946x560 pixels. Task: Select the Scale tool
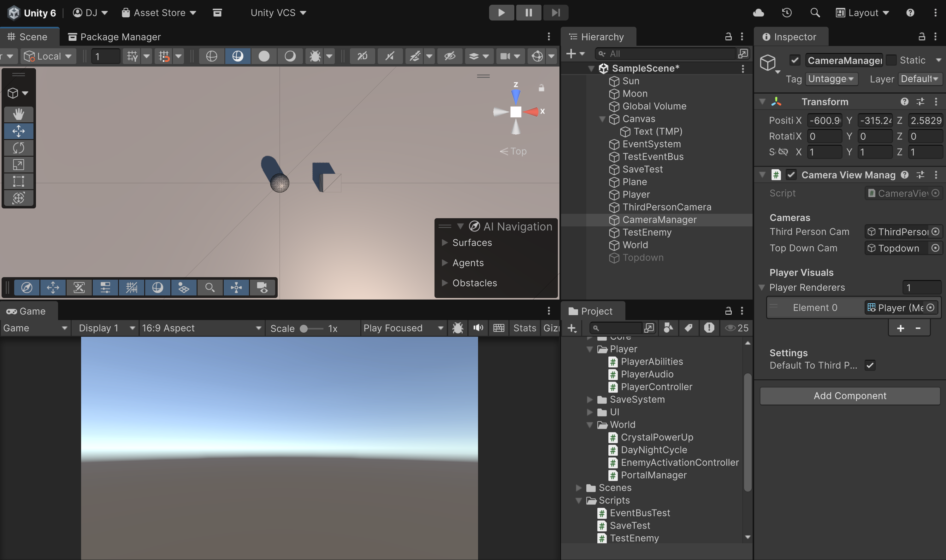18,165
